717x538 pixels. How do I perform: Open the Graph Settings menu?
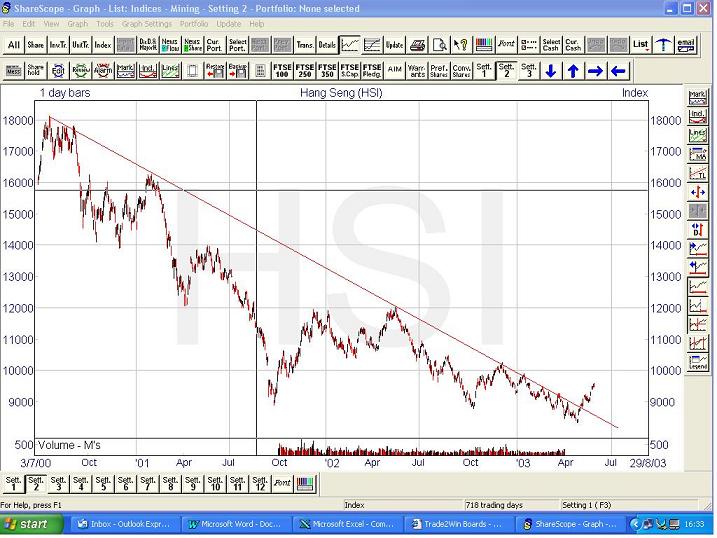pyautogui.click(x=147, y=24)
